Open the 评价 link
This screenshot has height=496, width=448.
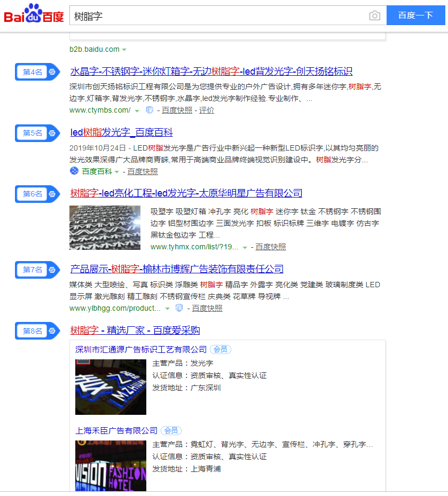(207, 110)
